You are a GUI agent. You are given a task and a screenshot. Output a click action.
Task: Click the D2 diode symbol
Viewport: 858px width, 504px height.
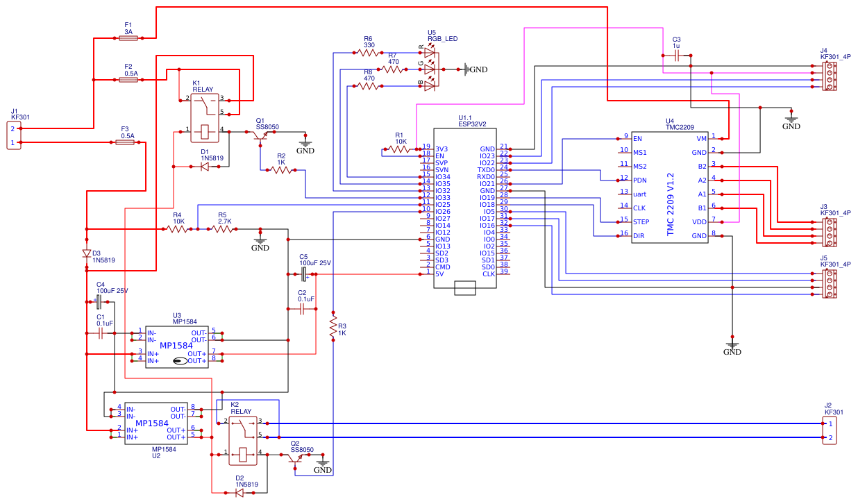239,493
